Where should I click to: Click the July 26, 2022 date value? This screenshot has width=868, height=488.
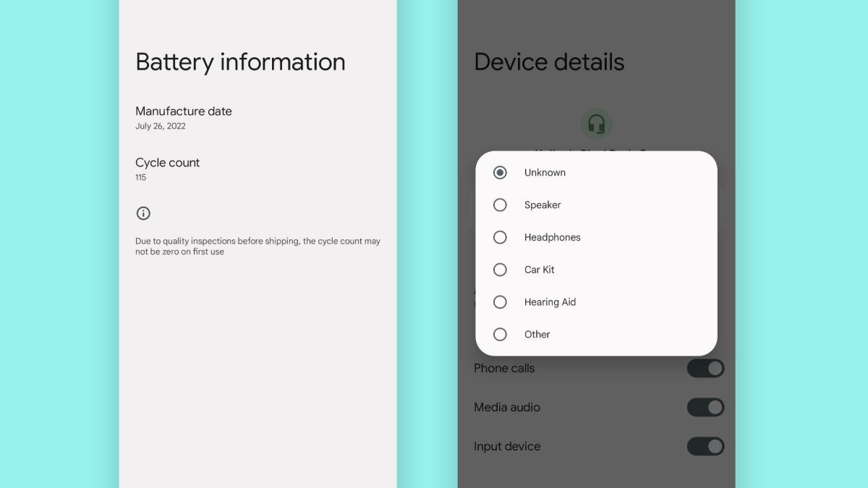point(161,127)
